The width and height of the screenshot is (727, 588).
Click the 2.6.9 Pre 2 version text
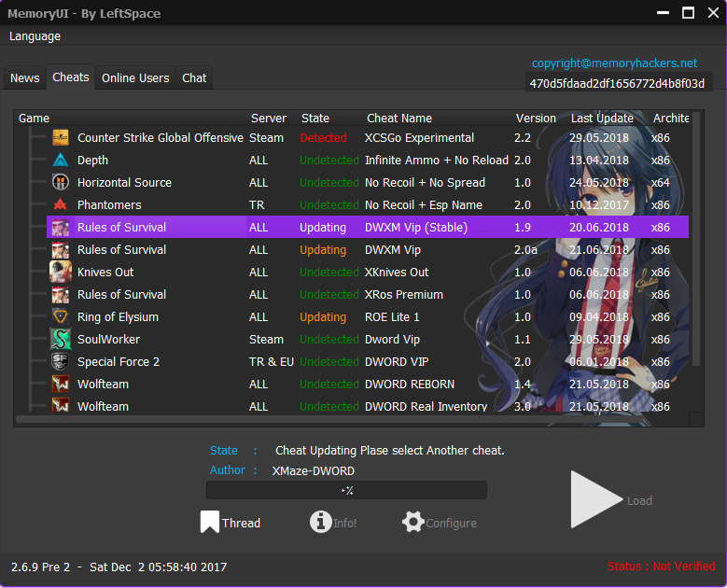[x=40, y=567]
